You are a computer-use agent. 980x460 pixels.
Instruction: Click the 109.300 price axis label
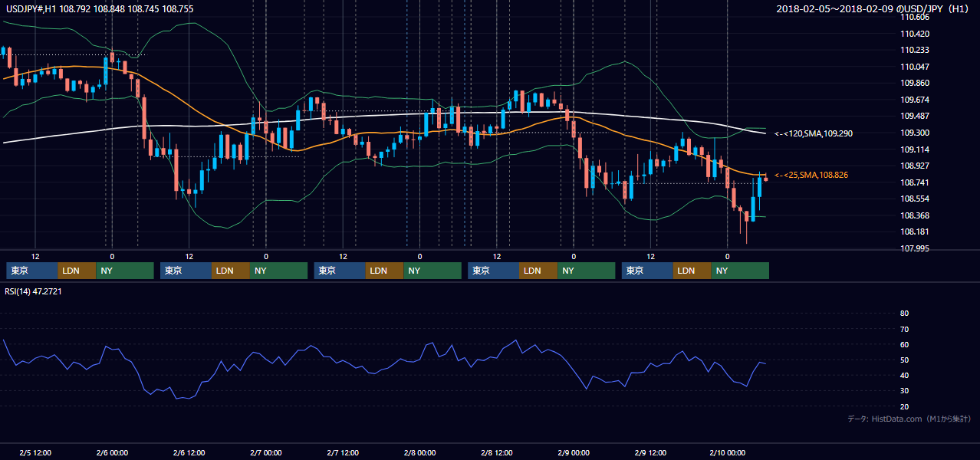[x=916, y=133]
